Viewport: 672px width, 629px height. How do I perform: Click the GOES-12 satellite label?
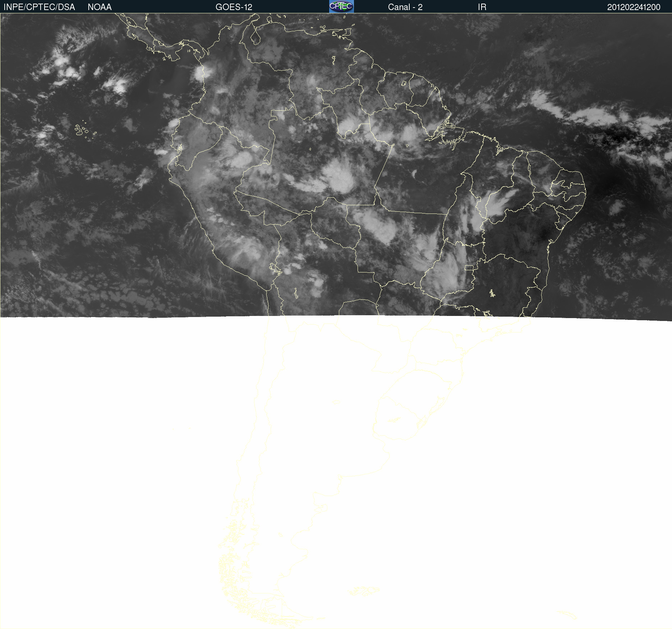coord(234,7)
